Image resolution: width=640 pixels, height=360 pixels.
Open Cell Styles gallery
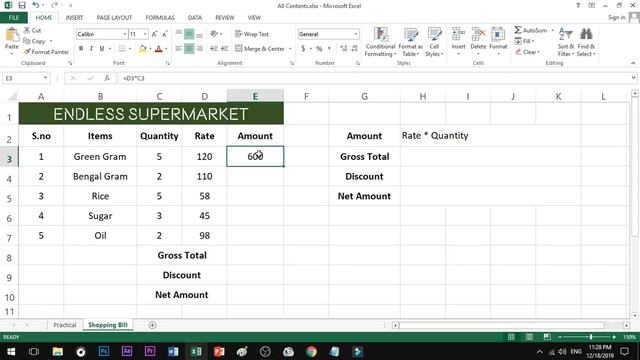tap(434, 42)
